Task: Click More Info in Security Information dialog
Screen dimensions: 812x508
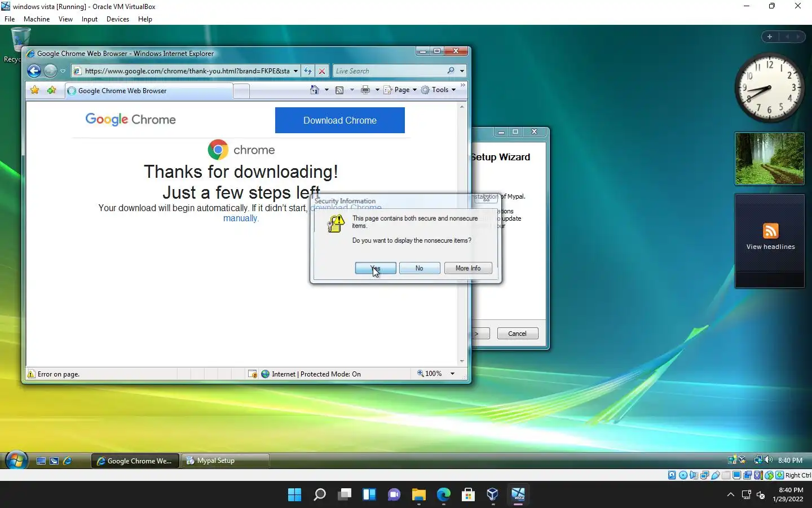Action: point(468,268)
